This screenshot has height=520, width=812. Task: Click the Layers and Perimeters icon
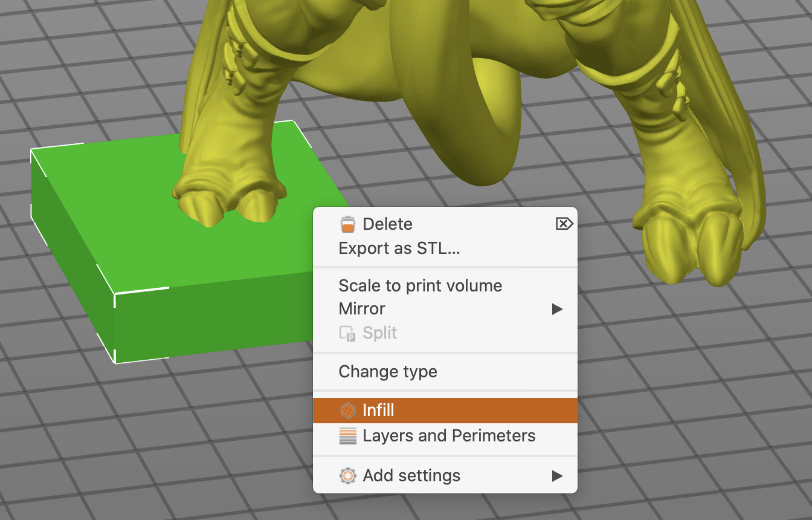(x=347, y=436)
